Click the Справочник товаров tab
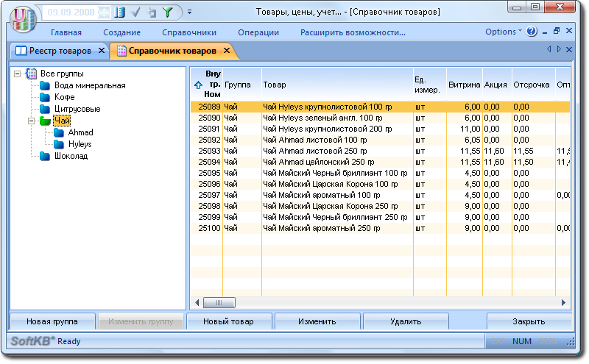 [172, 51]
